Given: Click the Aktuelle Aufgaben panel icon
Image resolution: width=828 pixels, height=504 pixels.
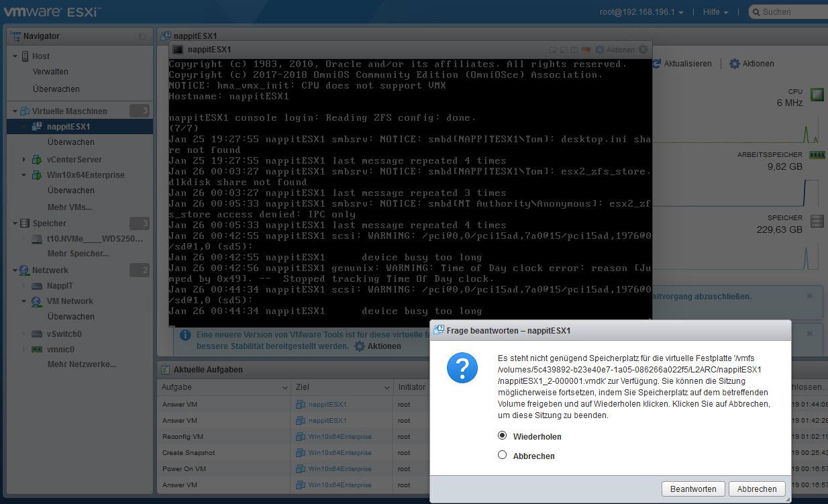Looking at the screenshot, I should (x=166, y=370).
